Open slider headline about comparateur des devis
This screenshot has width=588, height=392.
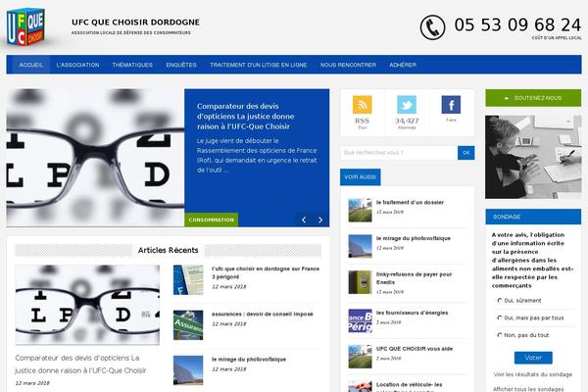pos(246,117)
